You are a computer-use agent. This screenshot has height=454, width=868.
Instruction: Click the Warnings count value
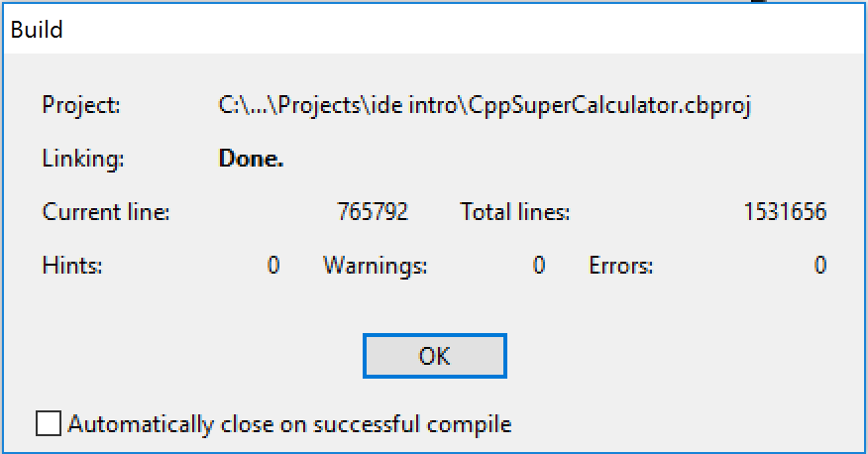click(539, 266)
